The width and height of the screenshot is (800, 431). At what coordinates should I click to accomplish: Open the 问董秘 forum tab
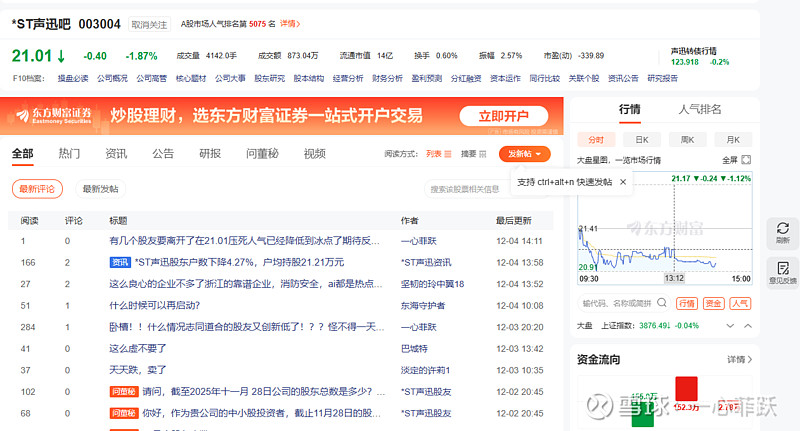pyautogui.click(x=262, y=154)
